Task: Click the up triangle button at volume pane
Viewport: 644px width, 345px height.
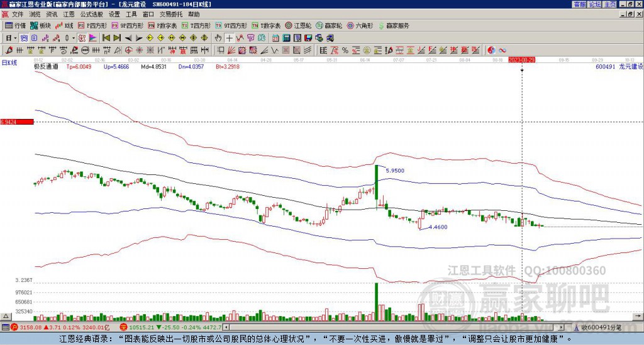Action: point(6,316)
